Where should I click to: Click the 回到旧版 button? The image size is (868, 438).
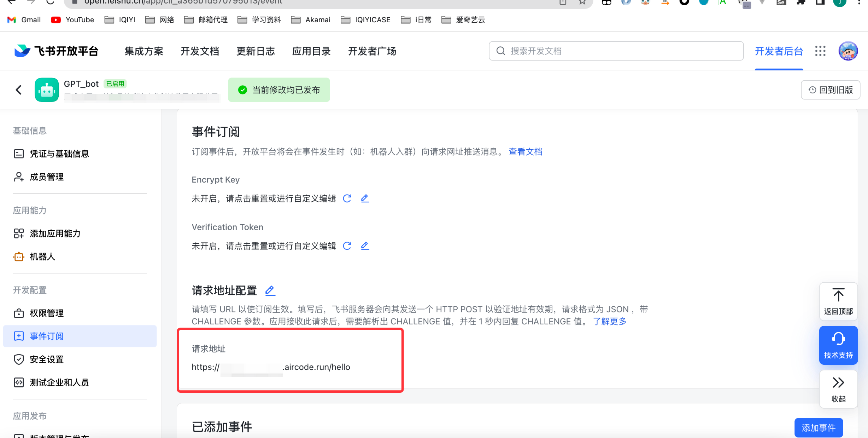[x=830, y=90]
